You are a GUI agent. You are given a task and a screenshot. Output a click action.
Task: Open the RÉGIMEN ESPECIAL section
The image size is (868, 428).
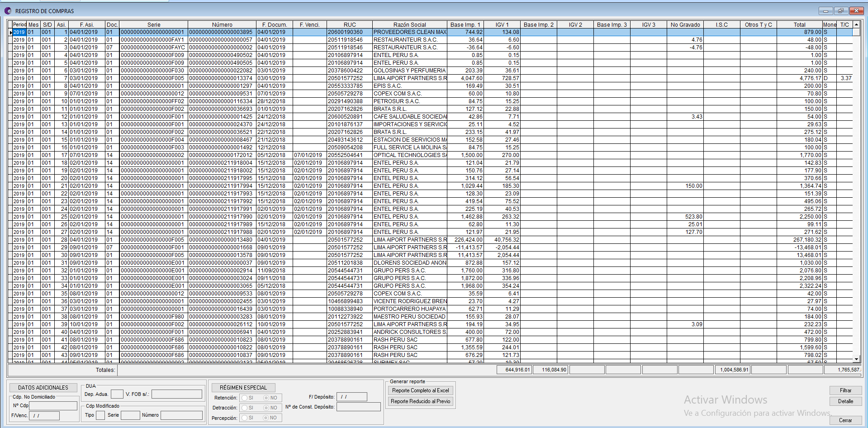pyautogui.click(x=243, y=388)
